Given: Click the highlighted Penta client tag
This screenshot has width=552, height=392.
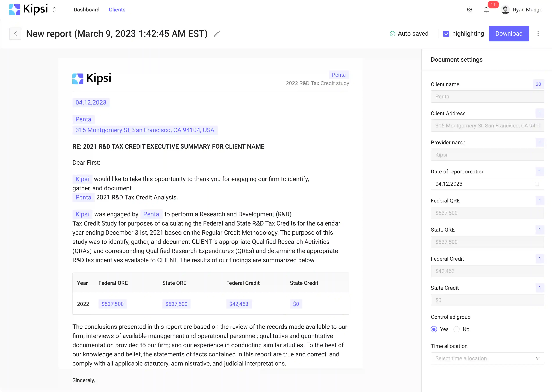Looking at the screenshot, I should coord(339,75).
